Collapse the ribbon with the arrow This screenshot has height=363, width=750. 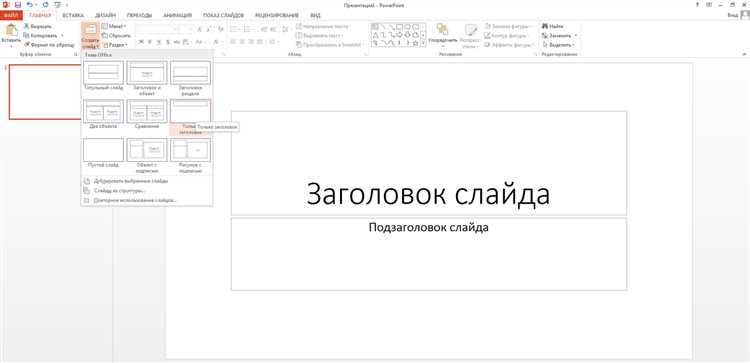coord(745,55)
